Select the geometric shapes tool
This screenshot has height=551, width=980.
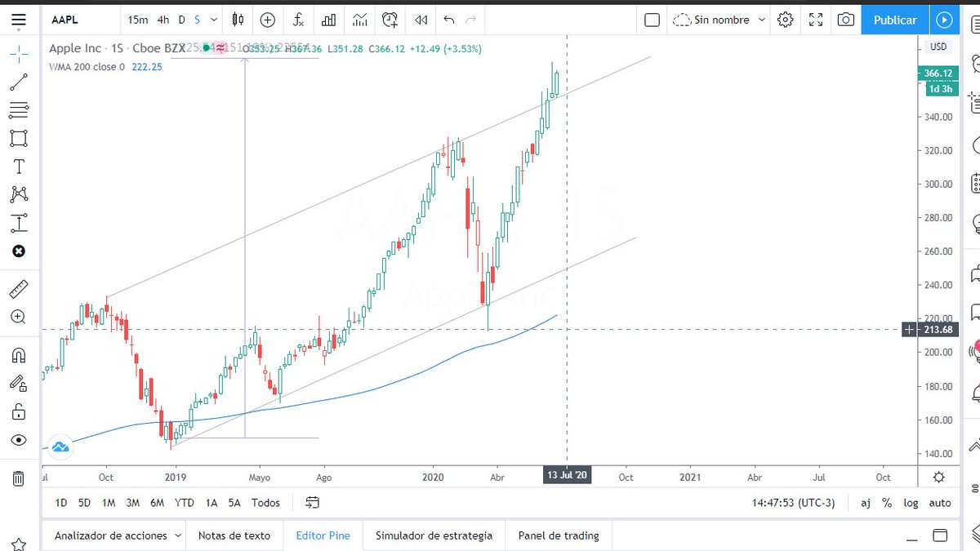[19, 138]
